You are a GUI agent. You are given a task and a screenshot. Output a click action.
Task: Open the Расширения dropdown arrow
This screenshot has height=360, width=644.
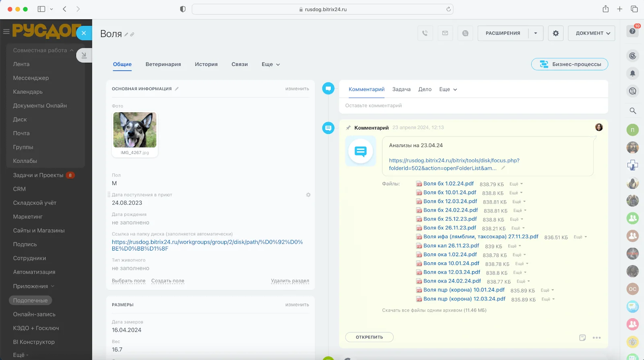[x=536, y=33]
